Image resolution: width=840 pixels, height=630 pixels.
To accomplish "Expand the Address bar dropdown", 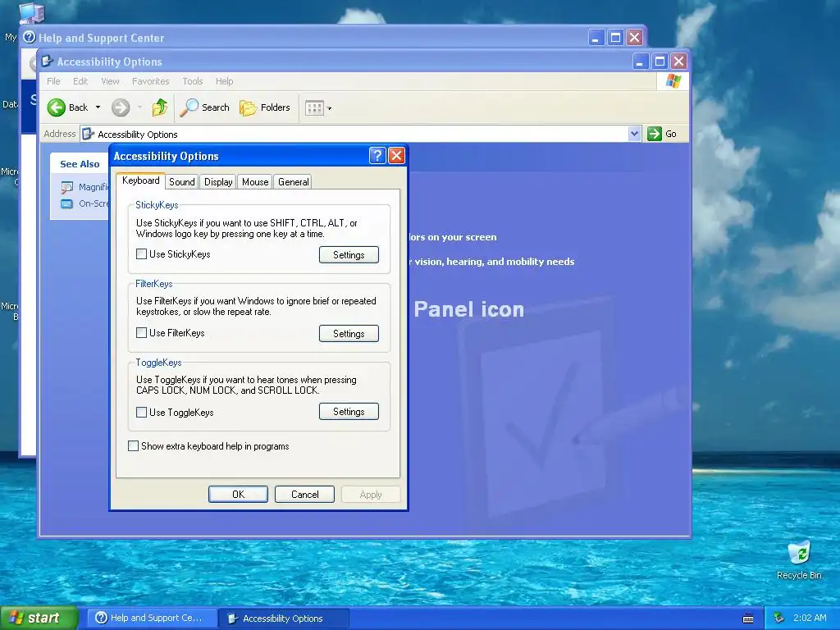I will coord(634,134).
